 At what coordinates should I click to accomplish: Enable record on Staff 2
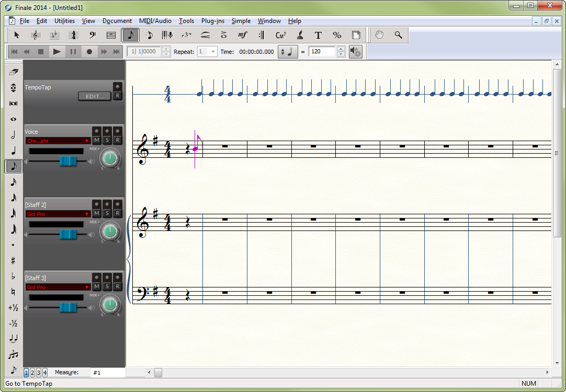click(117, 213)
